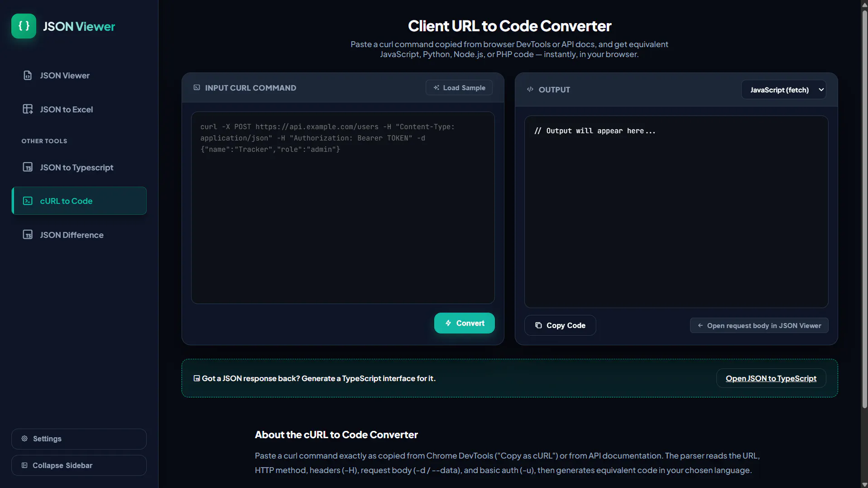
Task: Click the icon before 'Got a JSON response back'
Action: (x=197, y=378)
